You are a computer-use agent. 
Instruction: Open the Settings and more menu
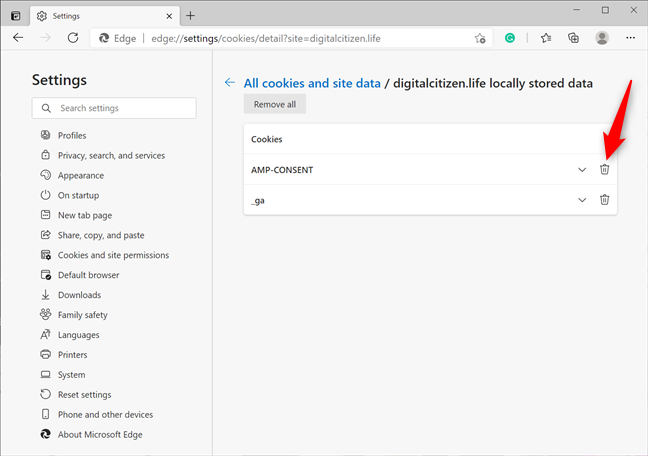[630, 38]
